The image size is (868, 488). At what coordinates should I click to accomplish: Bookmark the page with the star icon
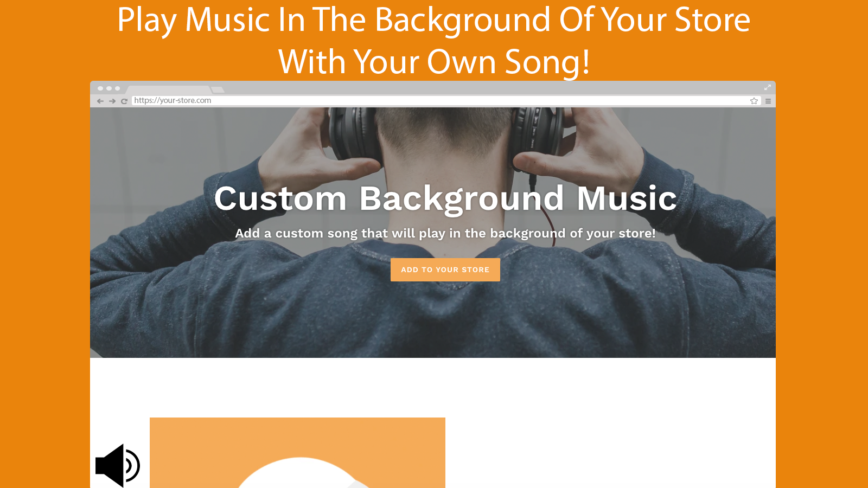pyautogui.click(x=754, y=101)
